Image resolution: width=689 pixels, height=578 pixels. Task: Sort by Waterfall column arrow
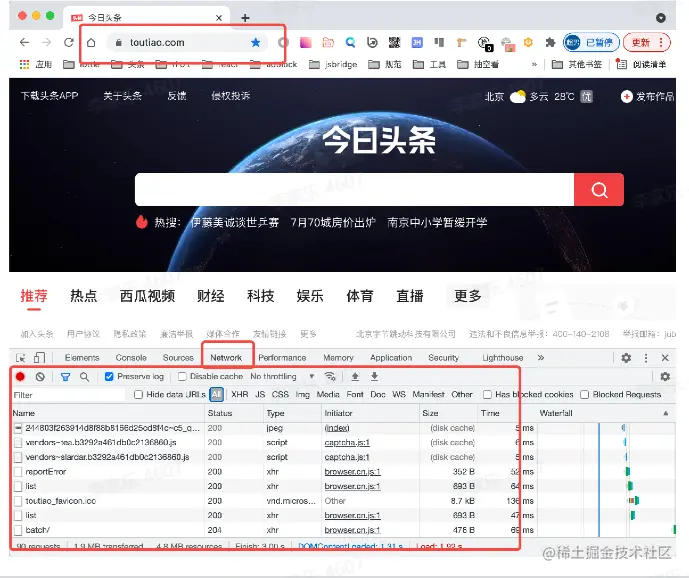coord(666,413)
